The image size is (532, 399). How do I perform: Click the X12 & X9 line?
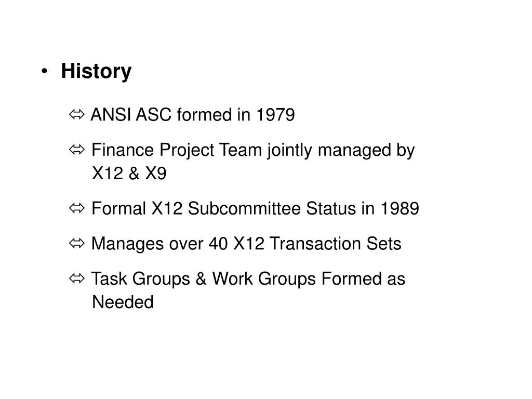click(x=129, y=174)
